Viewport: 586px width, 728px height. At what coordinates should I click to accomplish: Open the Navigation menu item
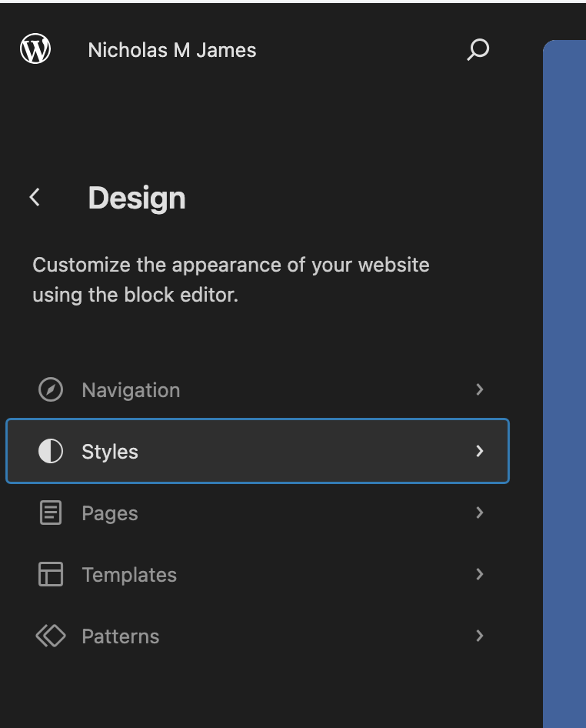point(131,390)
